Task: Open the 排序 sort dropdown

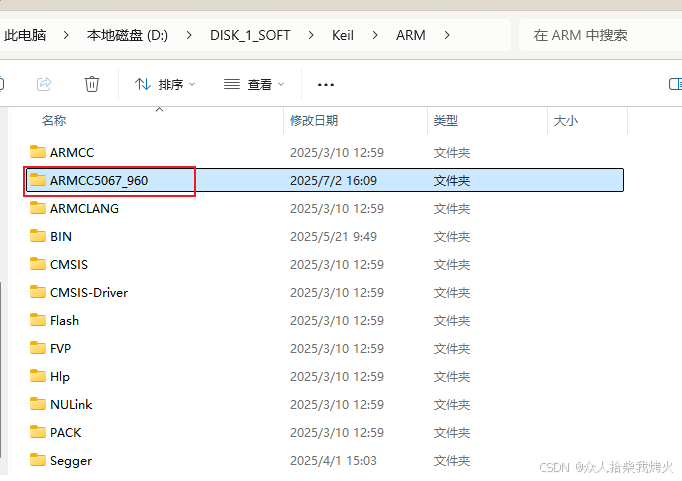Action: point(165,84)
